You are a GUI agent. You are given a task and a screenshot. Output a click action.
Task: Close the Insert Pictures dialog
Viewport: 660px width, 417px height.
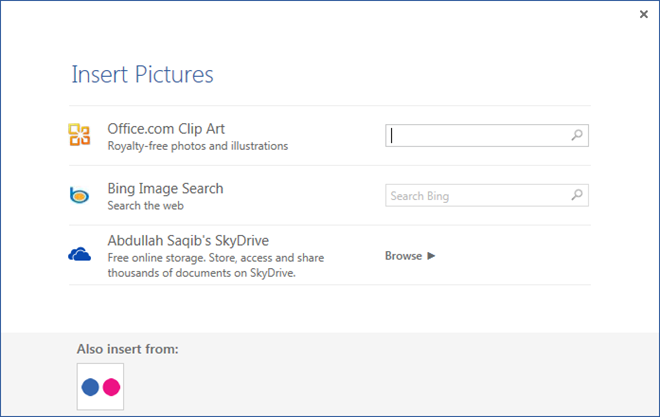tap(644, 14)
